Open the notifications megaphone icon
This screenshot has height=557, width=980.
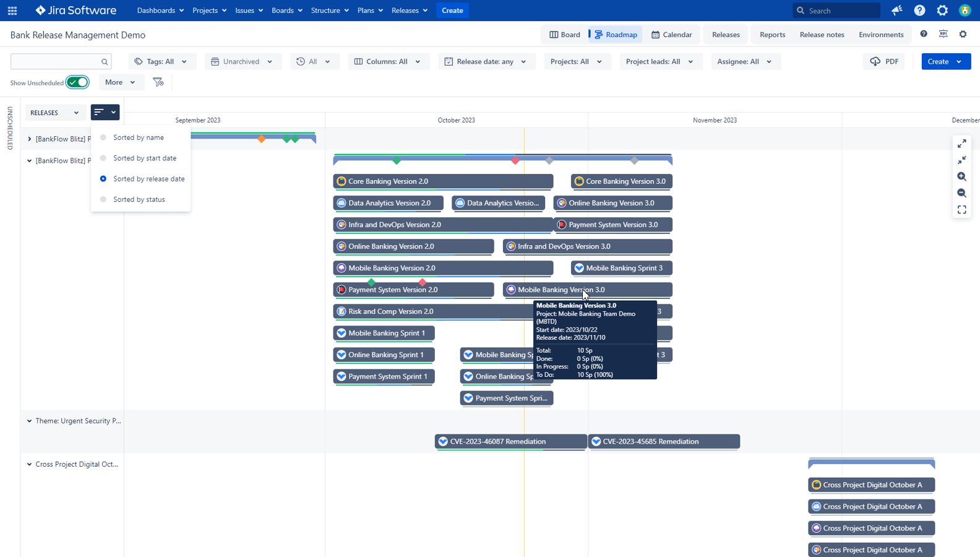pyautogui.click(x=896, y=11)
